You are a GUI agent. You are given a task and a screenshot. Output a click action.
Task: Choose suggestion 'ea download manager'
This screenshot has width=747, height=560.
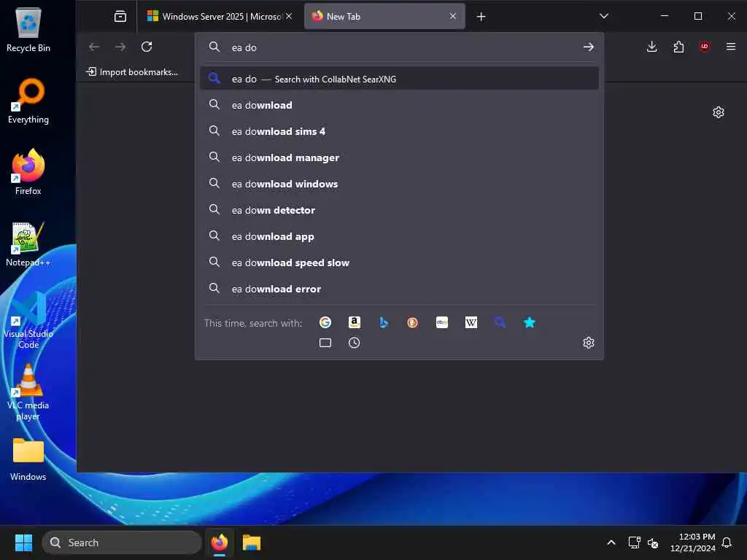tap(399, 157)
